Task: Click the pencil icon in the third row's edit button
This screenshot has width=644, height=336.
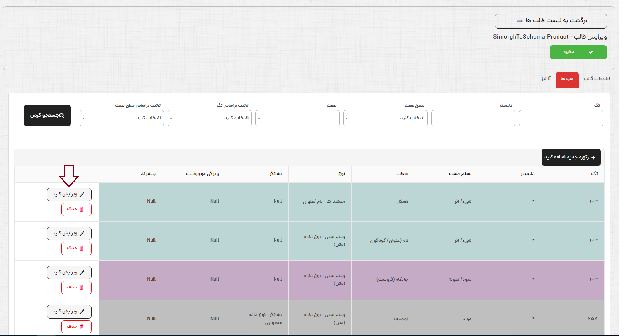Action: pyautogui.click(x=82, y=273)
